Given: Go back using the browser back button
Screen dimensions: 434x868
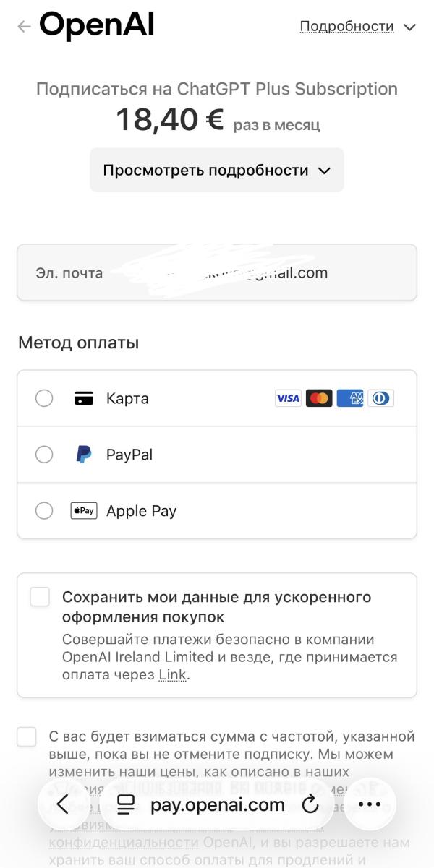Looking at the screenshot, I should (63, 804).
